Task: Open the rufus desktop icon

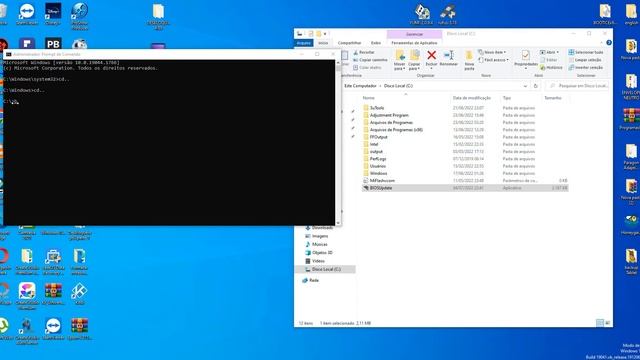Action: 447,14
